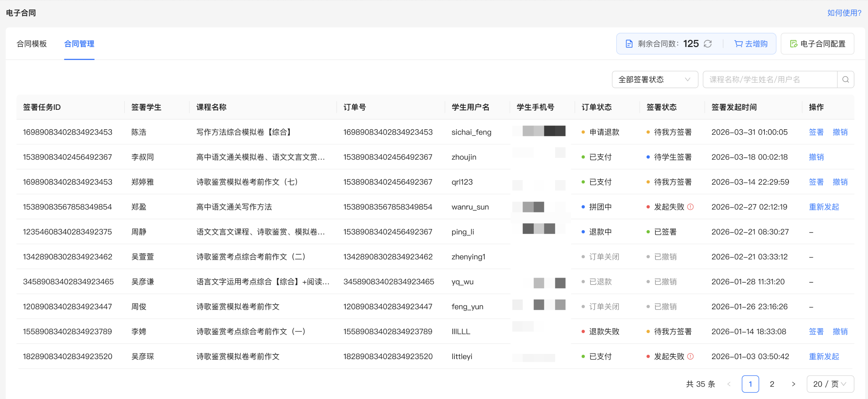Viewport: 868px width, 399px height.
Task: Click the search magnifier icon
Action: 845,79
